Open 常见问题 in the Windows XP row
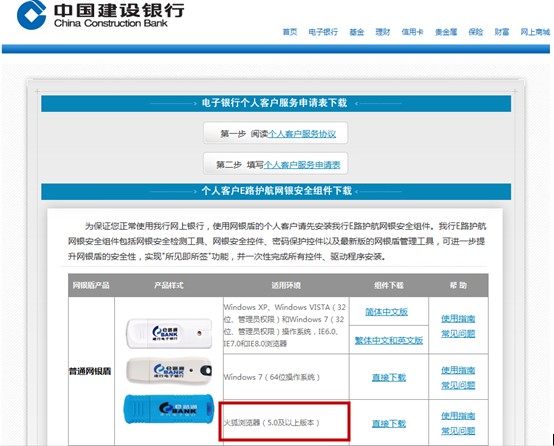The width and height of the screenshot is (554, 446). coord(458,333)
